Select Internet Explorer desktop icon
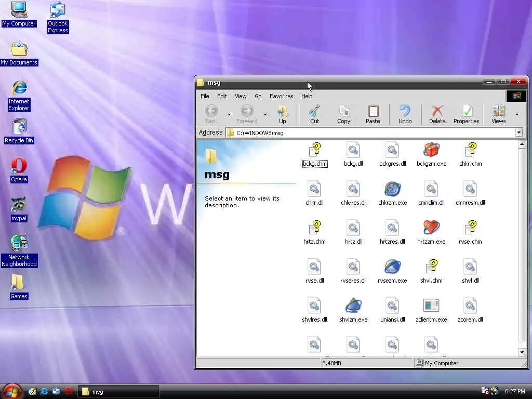This screenshot has width=532, height=399. [x=19, y=96]
